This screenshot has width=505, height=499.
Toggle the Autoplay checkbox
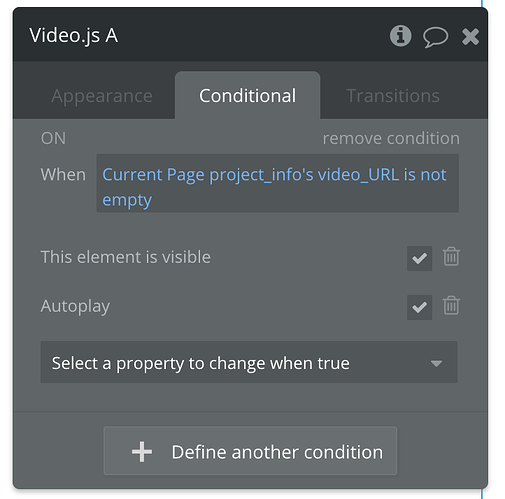click(419, 307)
